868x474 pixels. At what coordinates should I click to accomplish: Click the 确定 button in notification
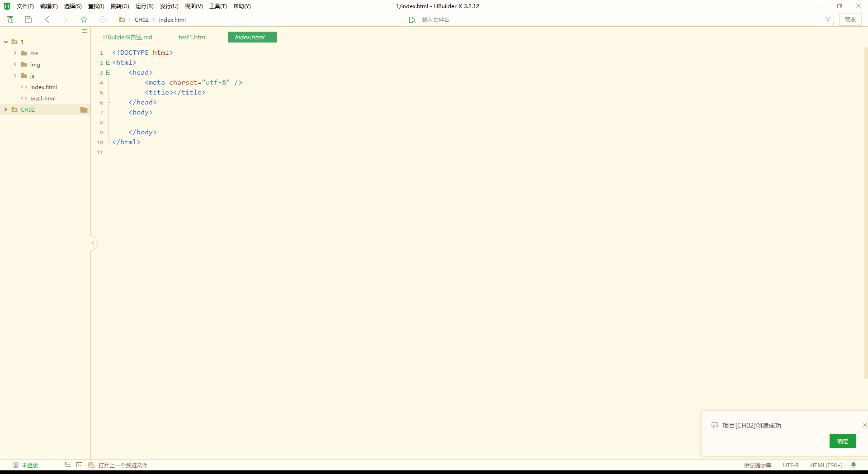842,441
